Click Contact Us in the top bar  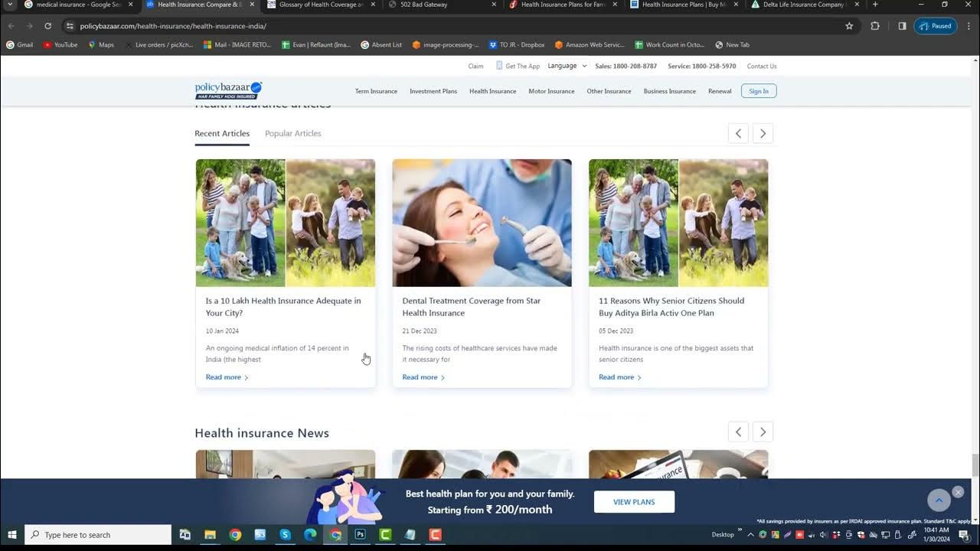[x=762, y=66]
